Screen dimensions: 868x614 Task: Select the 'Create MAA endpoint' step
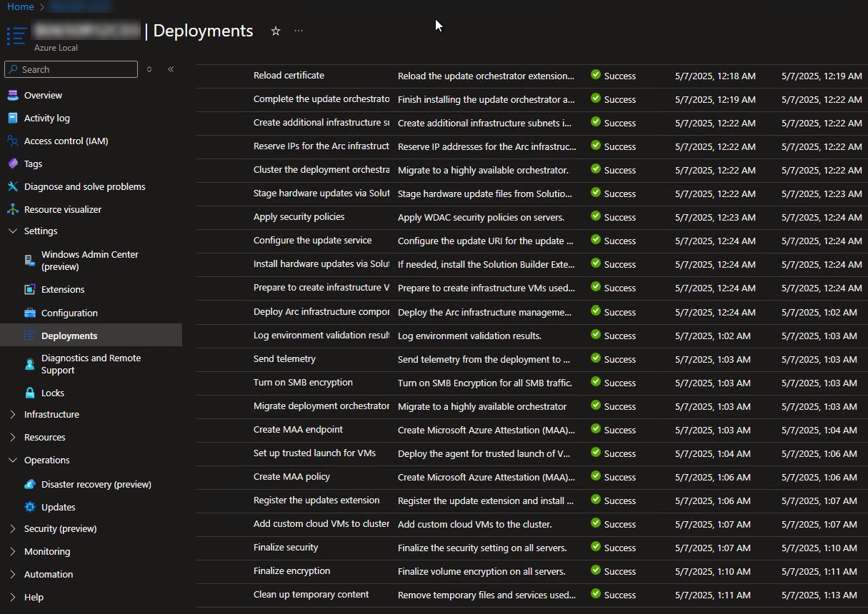[298, 430]
